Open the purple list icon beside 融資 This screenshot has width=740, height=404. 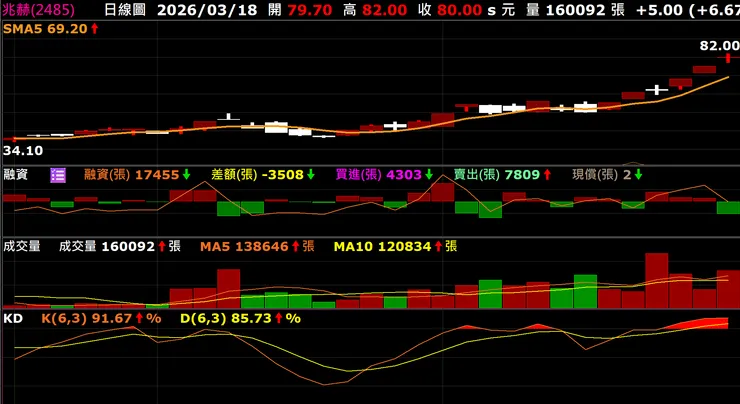[58, 175]
